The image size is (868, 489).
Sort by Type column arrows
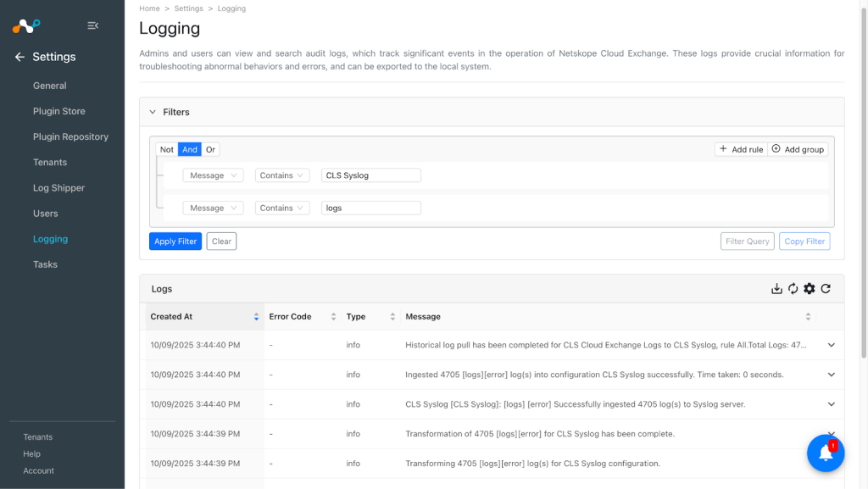392,317
